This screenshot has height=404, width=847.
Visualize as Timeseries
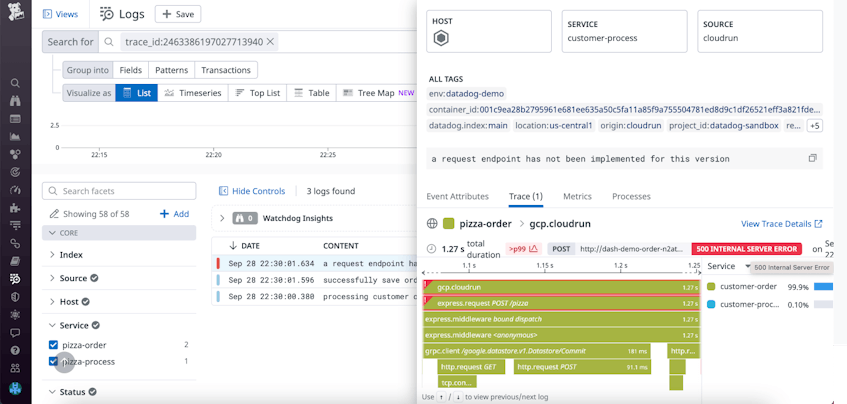[193, 93]
